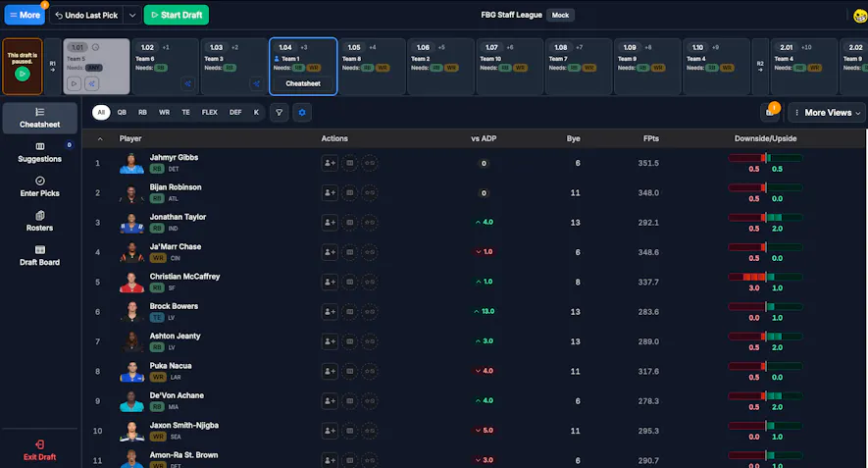Click the queue icon for De'Von Achane

(349, 401)
